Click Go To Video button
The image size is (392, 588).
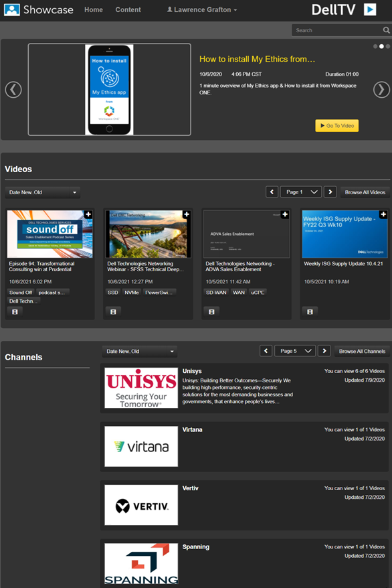click(337, 126)
